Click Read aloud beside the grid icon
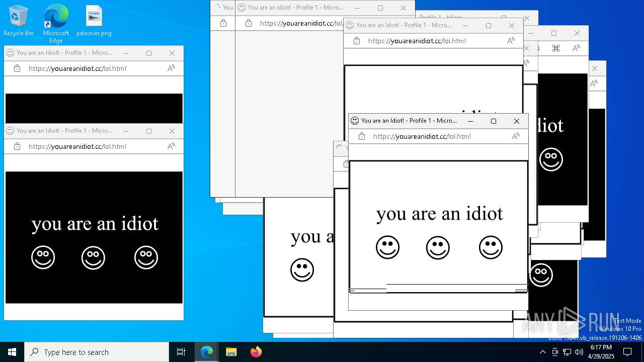 [577, 48]
